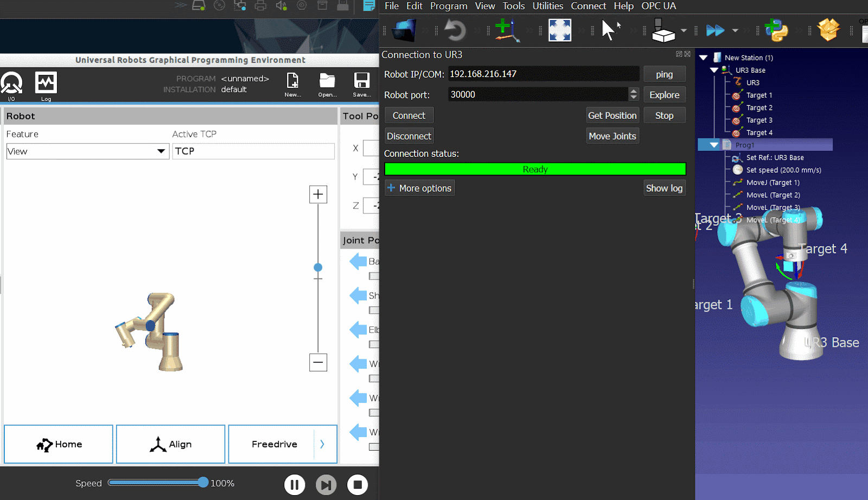Collapse the UR3 Base tree node
868x500 pixels.
(714, 70)
